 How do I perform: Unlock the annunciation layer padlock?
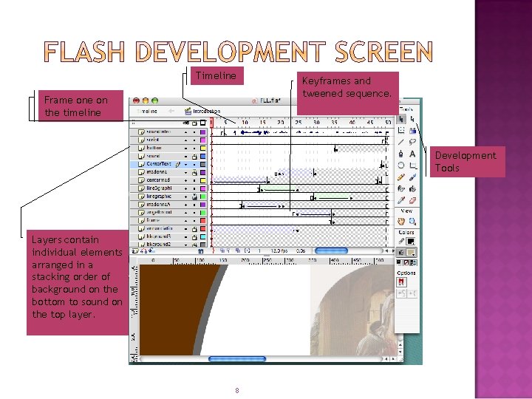pyautogui.click(x=194, y=229)
